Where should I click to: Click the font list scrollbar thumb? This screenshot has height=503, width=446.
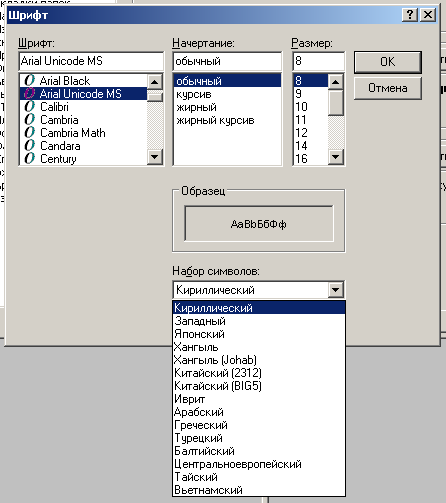(155, 96)
